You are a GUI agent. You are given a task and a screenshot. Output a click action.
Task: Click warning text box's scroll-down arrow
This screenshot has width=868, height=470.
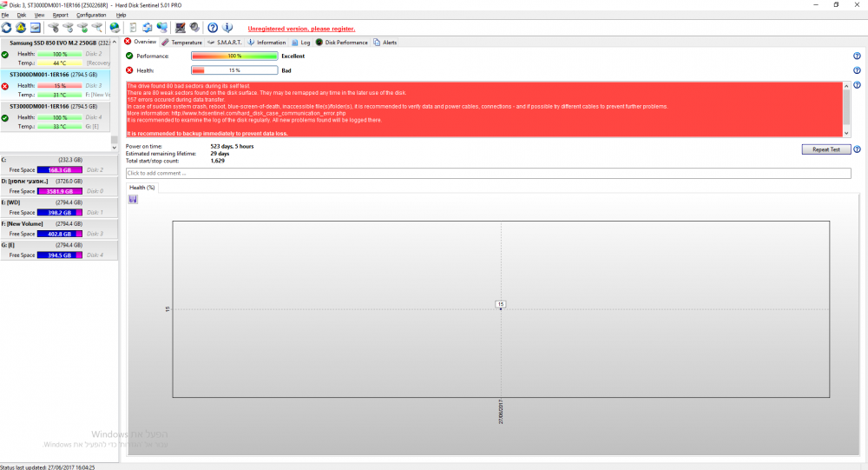point(846,133)
